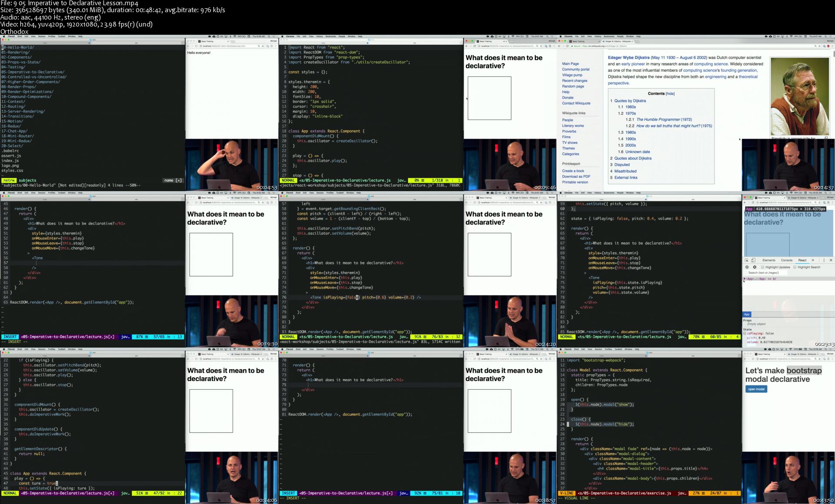Open the Quotes by Dijkstra contents link
Screen dimensions: 835x504
(630, 101)
